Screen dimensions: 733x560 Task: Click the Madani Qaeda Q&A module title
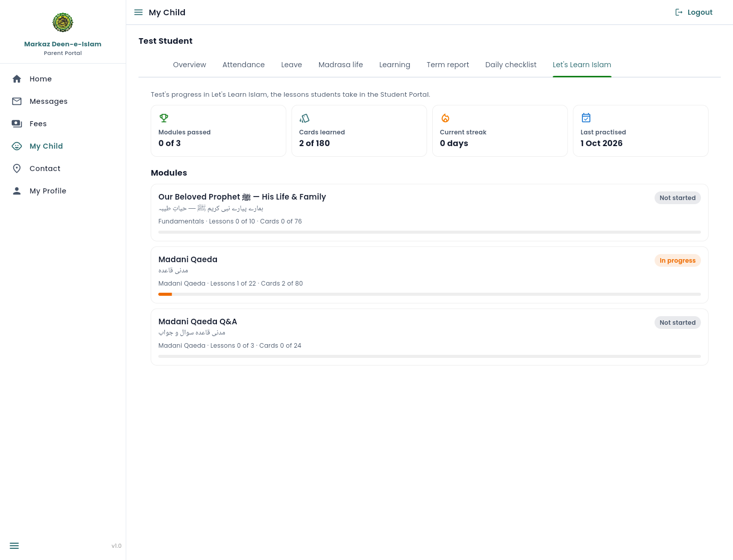pyautogui.click(x=198, y=322)
